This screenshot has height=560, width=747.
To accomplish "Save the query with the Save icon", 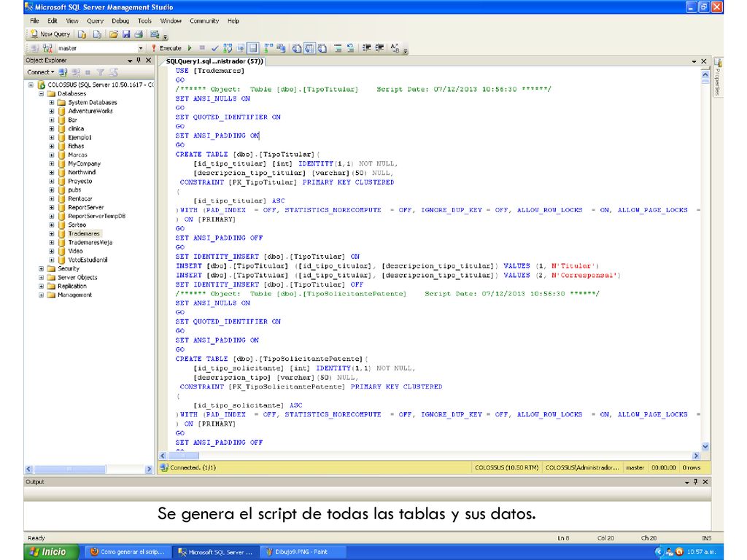I will click(x=126, y=34).
